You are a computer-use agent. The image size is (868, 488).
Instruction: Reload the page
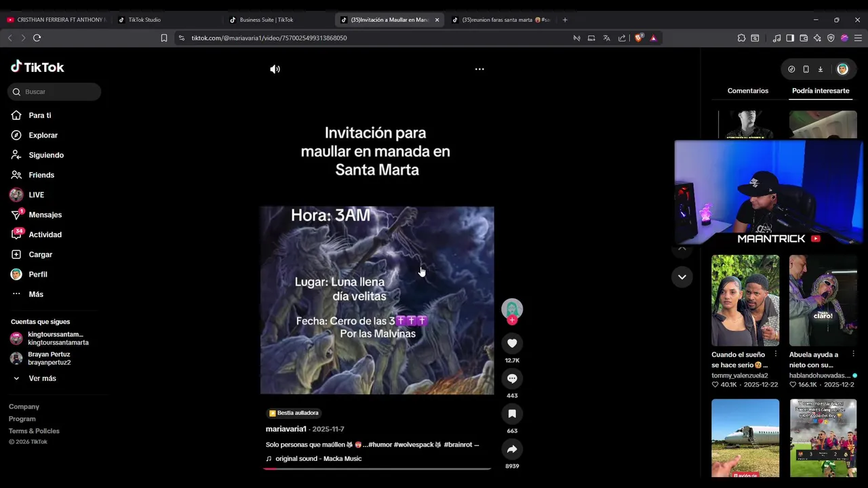pos(37,38)
